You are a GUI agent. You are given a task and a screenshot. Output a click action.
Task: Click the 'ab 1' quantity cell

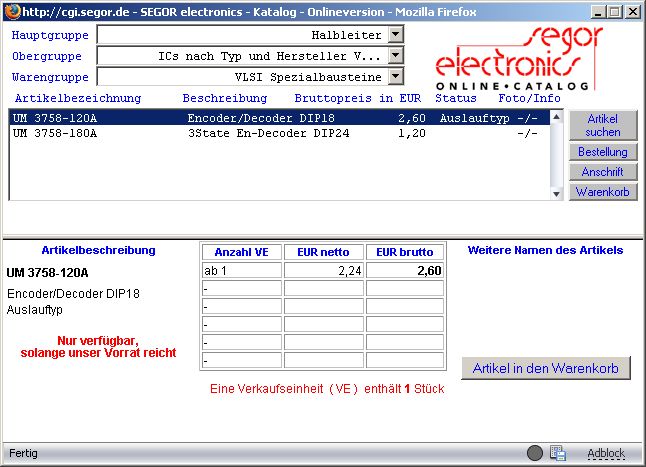(242, 271)
